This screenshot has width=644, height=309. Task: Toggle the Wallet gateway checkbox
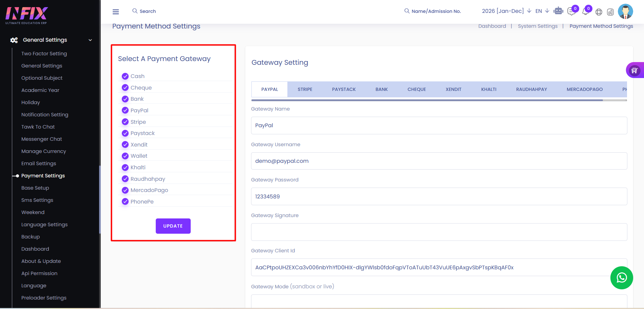click(125, 156)
